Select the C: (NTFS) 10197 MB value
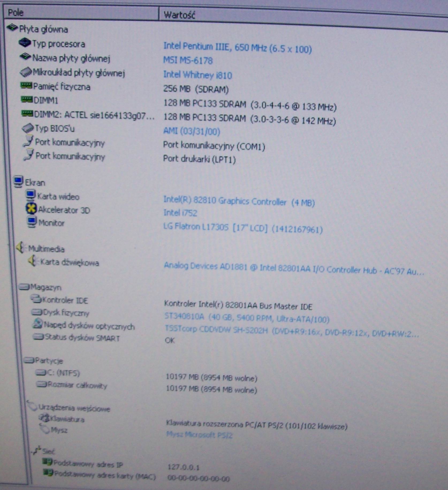Screen dimensions: 448x490 [x=212, y=378]
